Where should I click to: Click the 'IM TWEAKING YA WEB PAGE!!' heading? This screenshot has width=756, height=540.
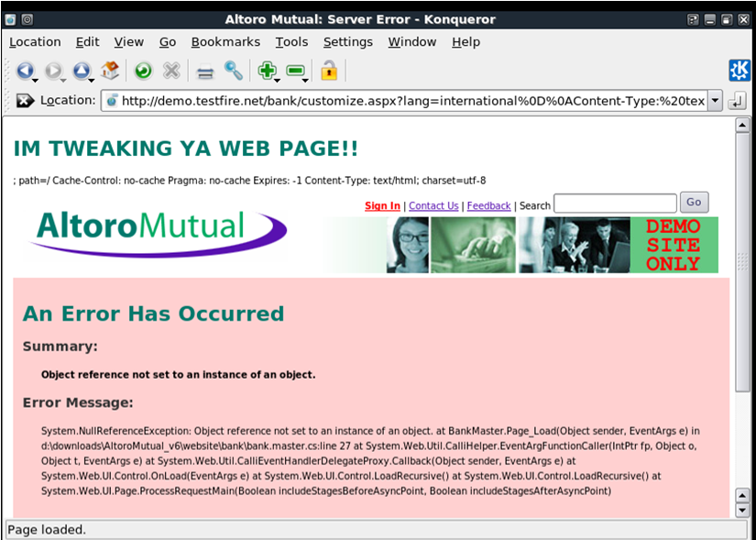[x=186, y=149]
